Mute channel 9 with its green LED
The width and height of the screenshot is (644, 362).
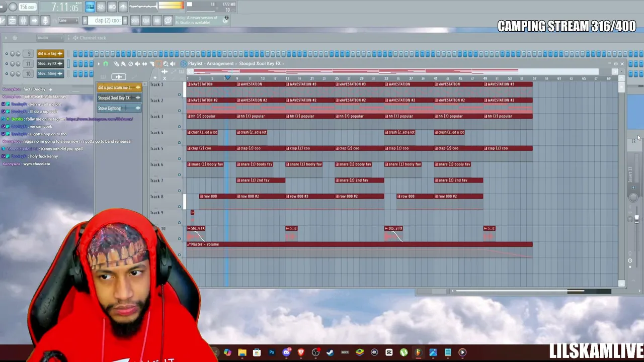[7, 53]
